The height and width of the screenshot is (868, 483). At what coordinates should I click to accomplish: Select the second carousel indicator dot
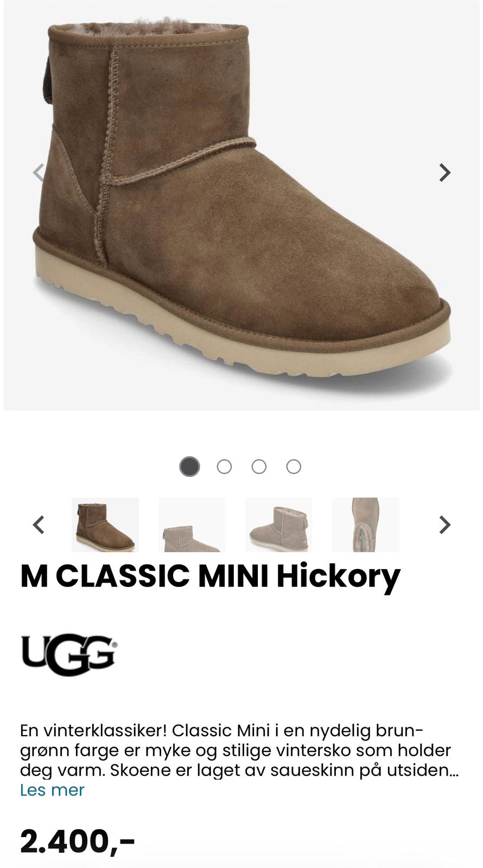224,467
